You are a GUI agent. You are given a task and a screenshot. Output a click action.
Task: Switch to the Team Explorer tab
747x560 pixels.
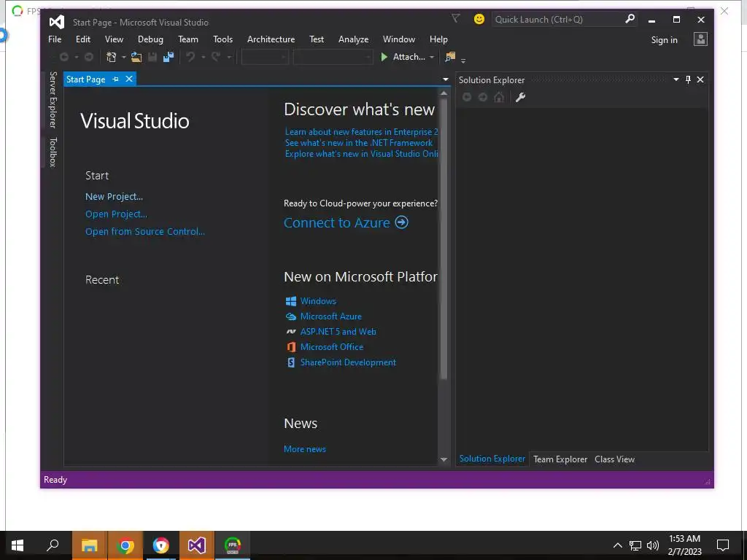click(x=560, y=459)
